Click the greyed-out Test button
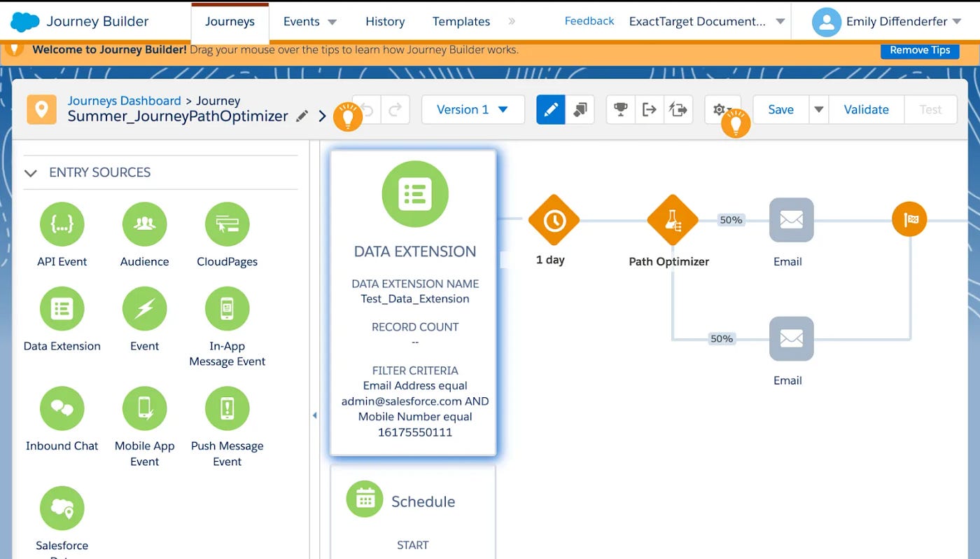The image size is (980, 559). pyautogui.click(x=930, y=109)
